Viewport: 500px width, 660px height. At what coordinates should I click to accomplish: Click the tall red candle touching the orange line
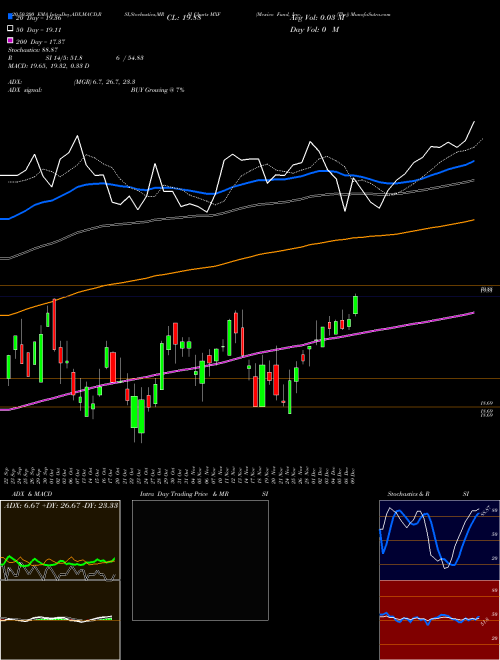(54, 324)
